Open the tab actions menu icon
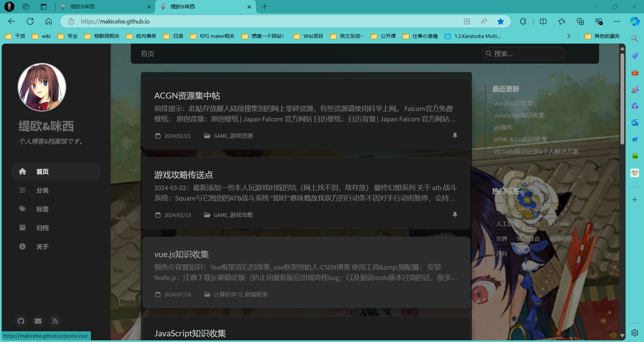The width and height of the screenshot is (644, 342). tap(44, 7)
